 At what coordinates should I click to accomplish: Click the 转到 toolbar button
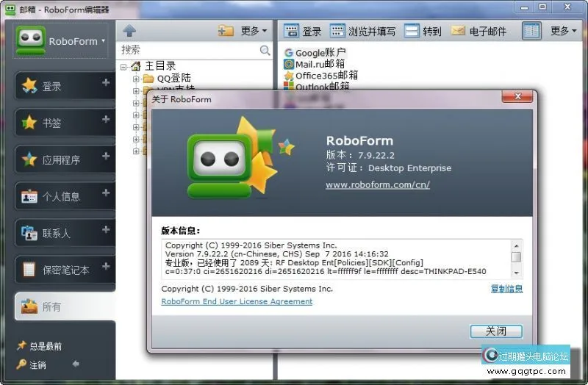coord(423,31)
